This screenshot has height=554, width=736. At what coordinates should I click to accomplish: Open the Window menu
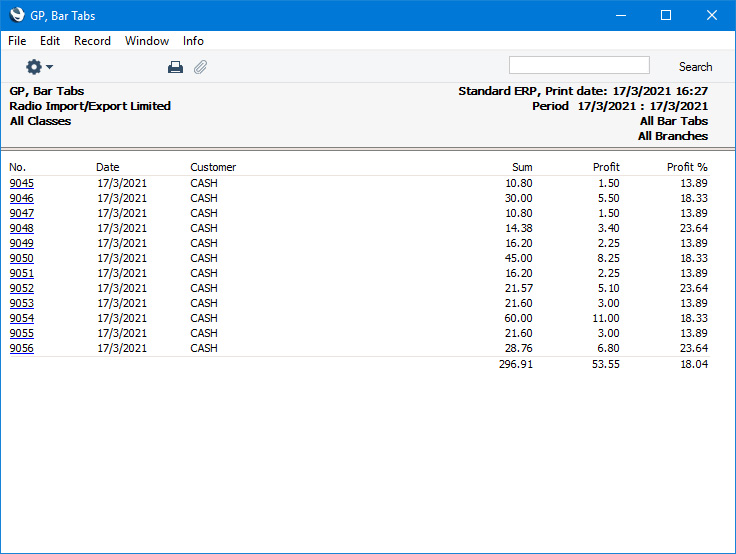click(x=147, y=41)
